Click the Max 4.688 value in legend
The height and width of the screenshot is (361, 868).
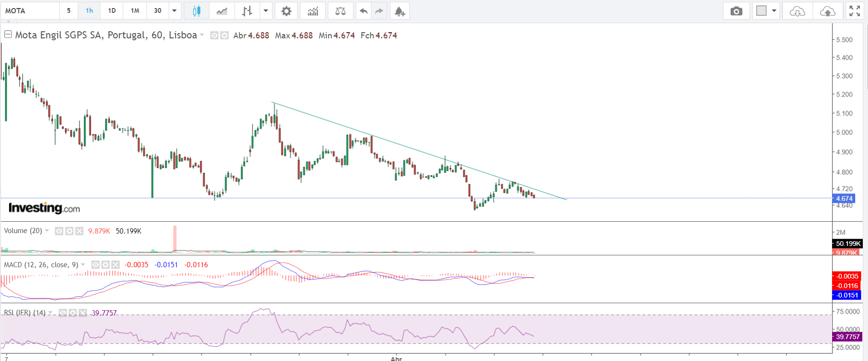click(x=302, y=36)
